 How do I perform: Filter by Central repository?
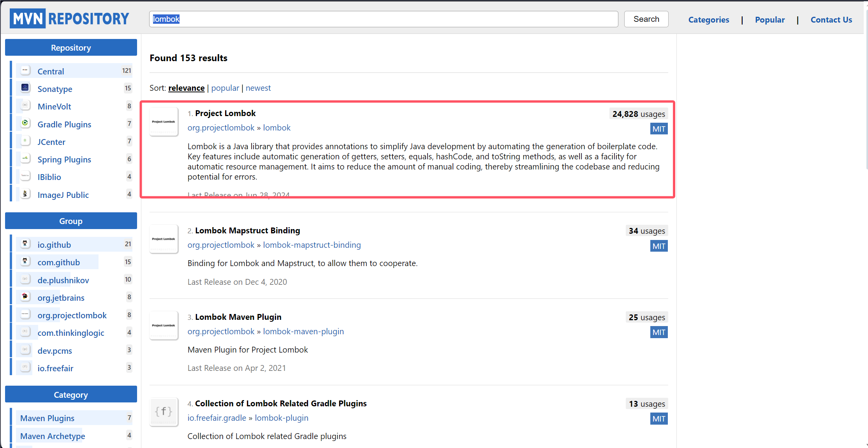tap(51, 71)
